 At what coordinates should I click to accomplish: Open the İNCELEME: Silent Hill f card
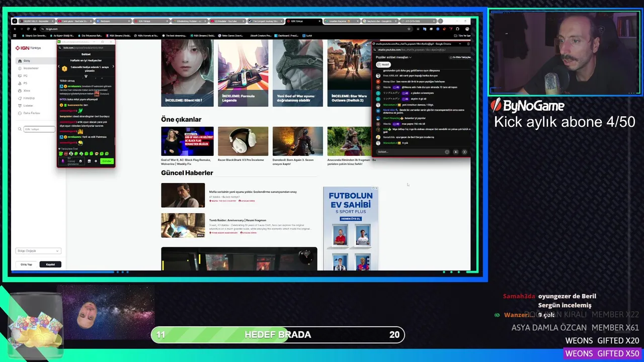[x=187, y=73]
